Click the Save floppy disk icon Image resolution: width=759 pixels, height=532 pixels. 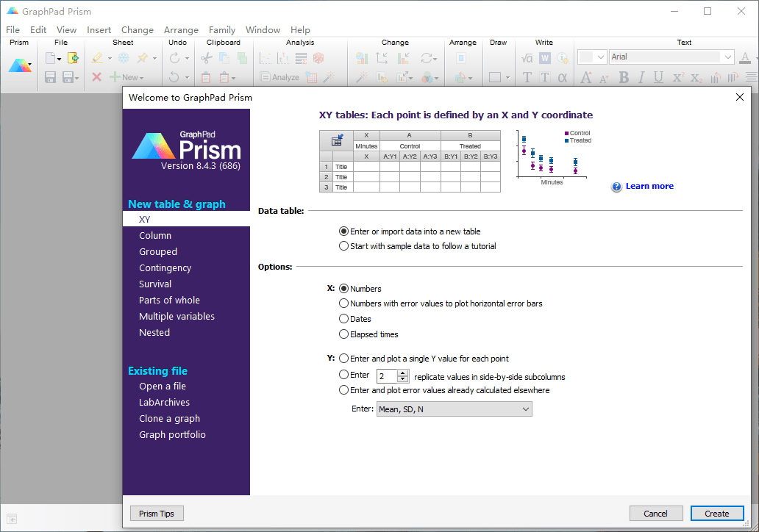click(50, 77)
